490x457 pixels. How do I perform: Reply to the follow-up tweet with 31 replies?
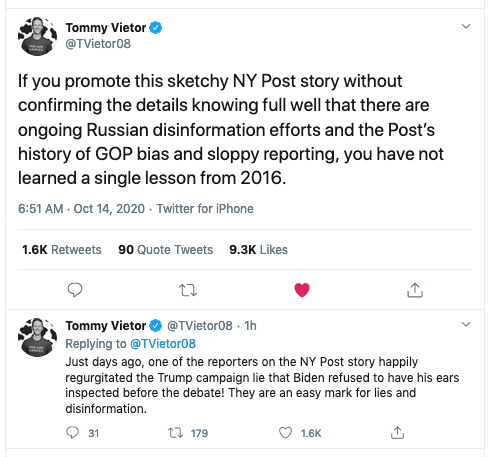(73, 433)
